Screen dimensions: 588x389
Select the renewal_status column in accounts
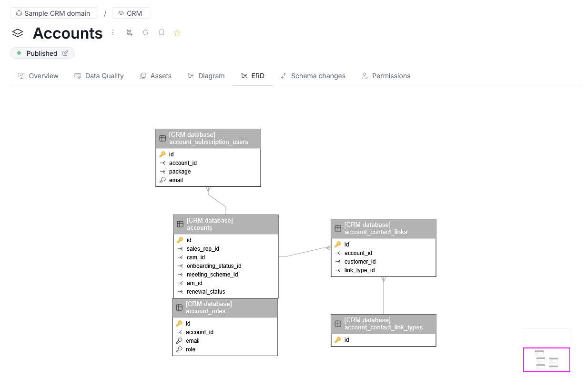(206, 292)
